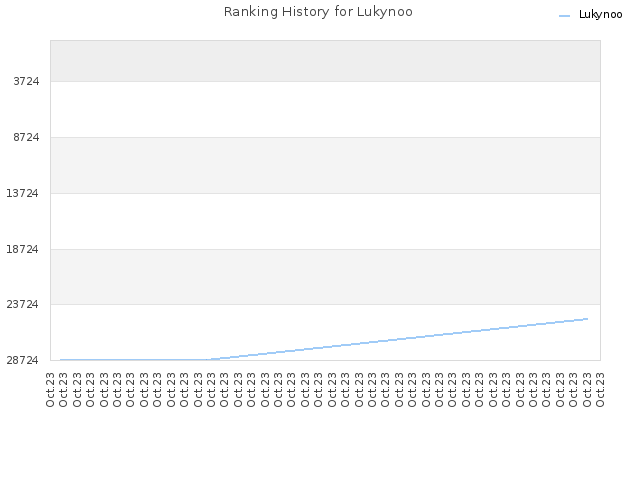
Task: Select the 3724 y-axis label
Action: click(x=26, y=81)
